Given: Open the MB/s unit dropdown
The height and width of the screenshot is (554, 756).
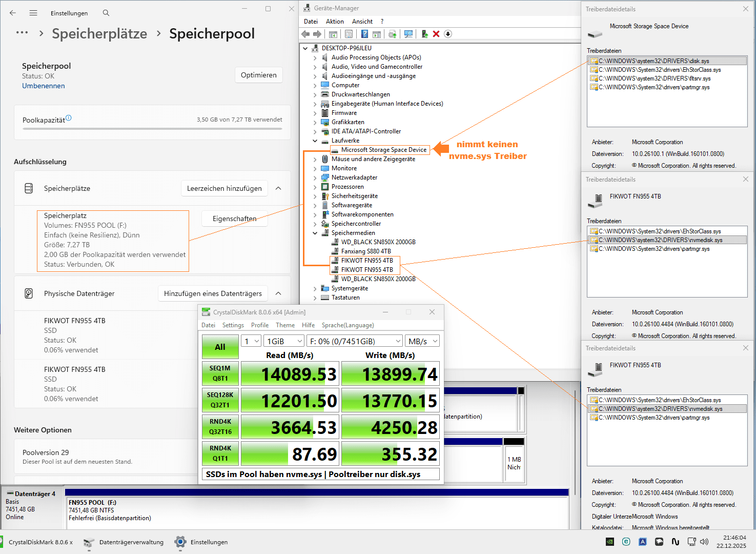Looking at the screenshot, I should (x=423, y=341).
